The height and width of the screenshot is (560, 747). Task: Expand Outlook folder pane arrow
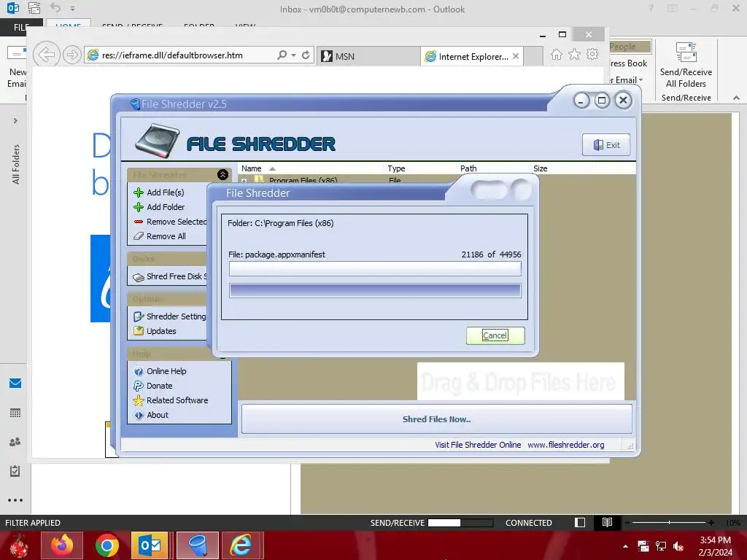coord(15,120)
